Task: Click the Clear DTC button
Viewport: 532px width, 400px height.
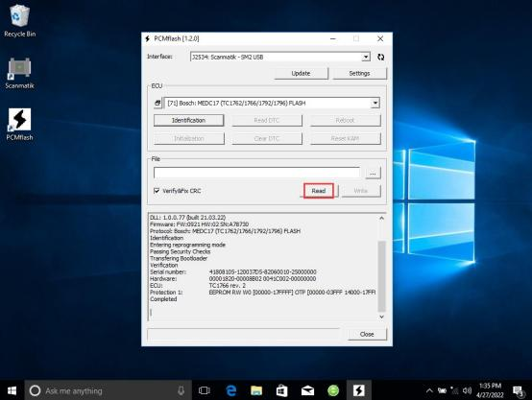Action: click(267, 139)
